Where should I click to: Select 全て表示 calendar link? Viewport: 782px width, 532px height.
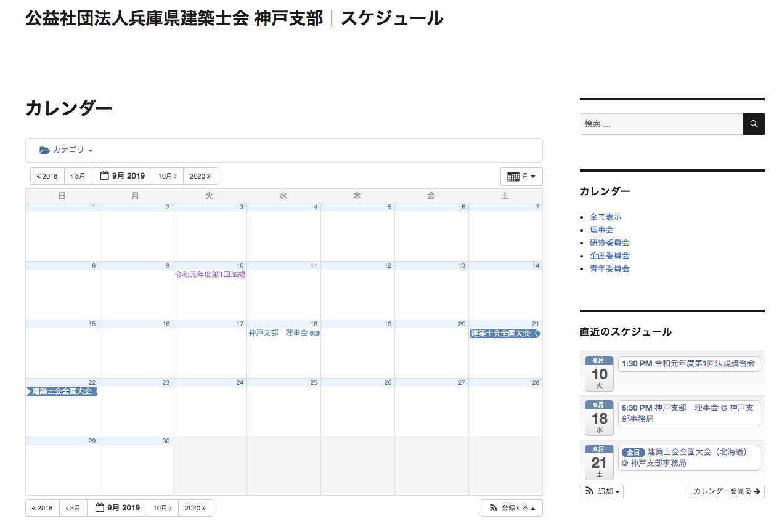605,217
